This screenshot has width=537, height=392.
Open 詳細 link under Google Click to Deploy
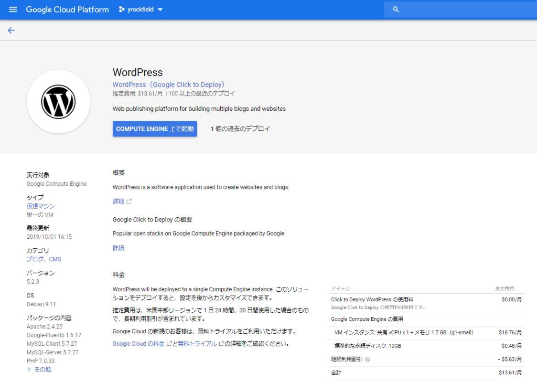click(118, 248)
